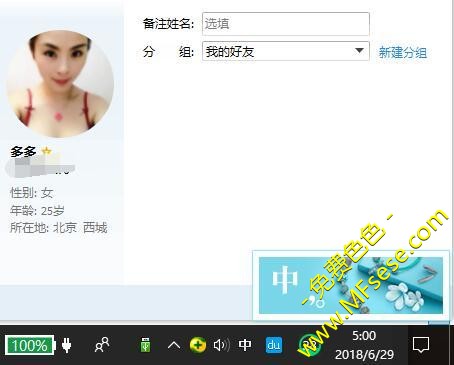Click the blue du Baidu tray icon
The image size is (454, 365).
point(274,345)
